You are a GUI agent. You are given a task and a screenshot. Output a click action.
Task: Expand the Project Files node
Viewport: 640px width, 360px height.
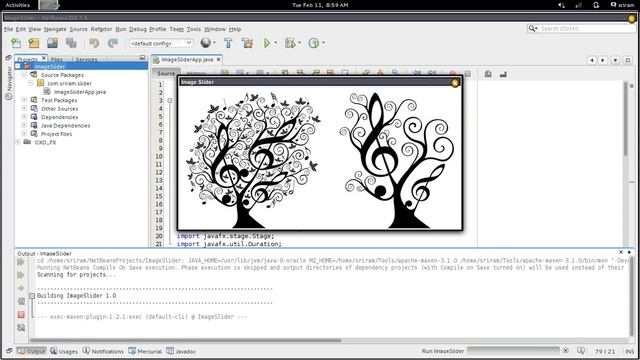coord(24,134)
